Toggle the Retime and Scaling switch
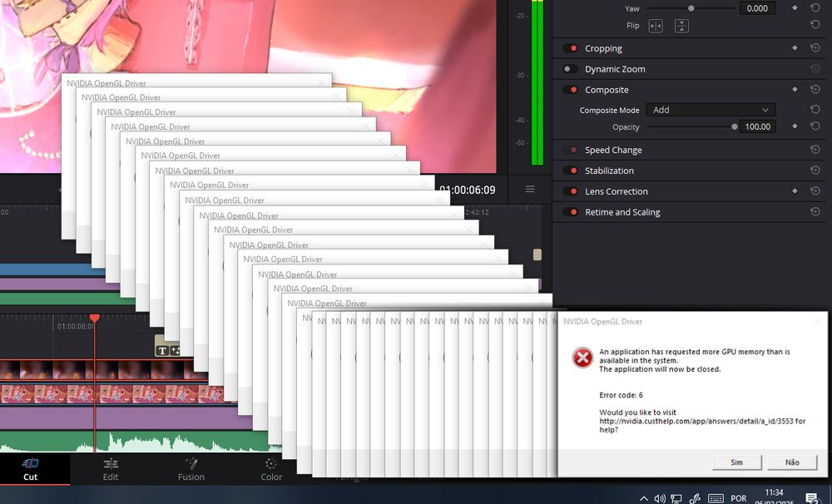 (x=571, y=212)
